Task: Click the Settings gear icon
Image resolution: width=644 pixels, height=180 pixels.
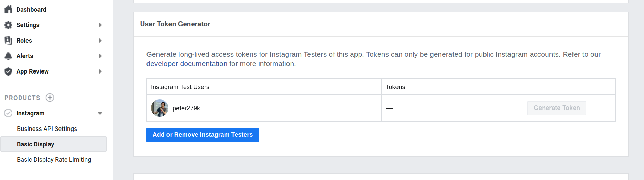Action: click(x=8, y=25)
